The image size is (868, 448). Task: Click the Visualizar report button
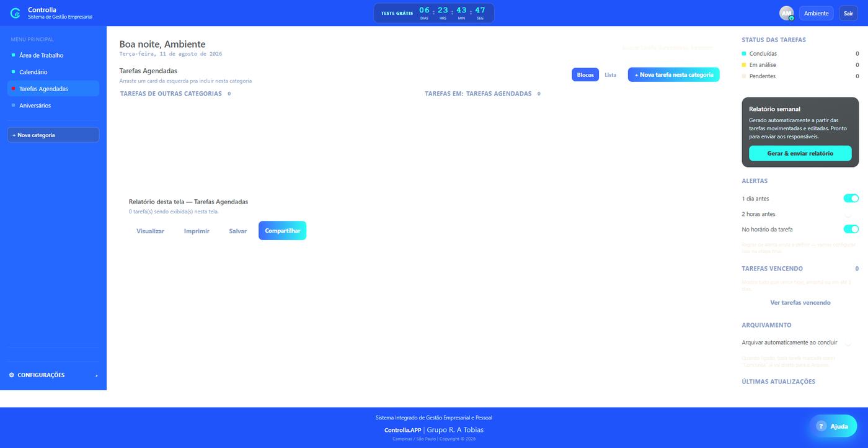[150, 231]
